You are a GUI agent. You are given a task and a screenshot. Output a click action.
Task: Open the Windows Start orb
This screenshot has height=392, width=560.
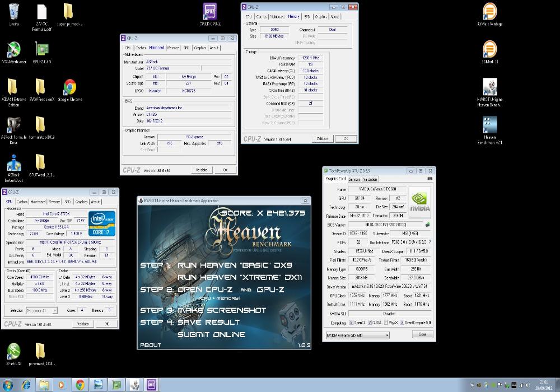click(x=7, y=385)
